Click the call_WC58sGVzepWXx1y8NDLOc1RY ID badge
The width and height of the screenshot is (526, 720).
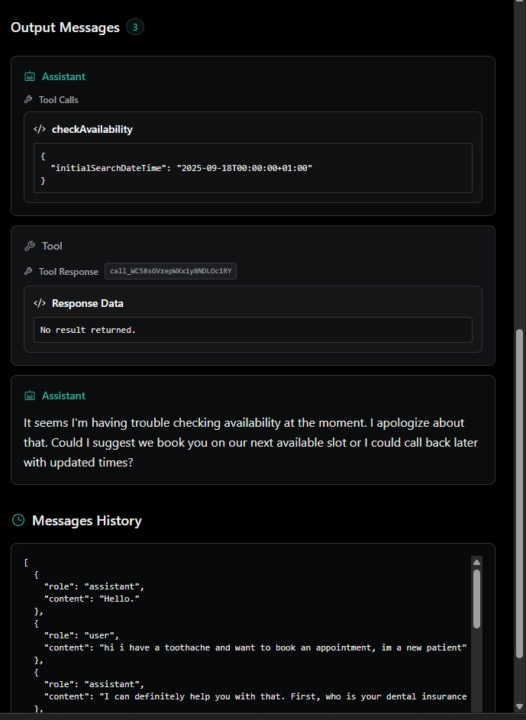[170, 271]
